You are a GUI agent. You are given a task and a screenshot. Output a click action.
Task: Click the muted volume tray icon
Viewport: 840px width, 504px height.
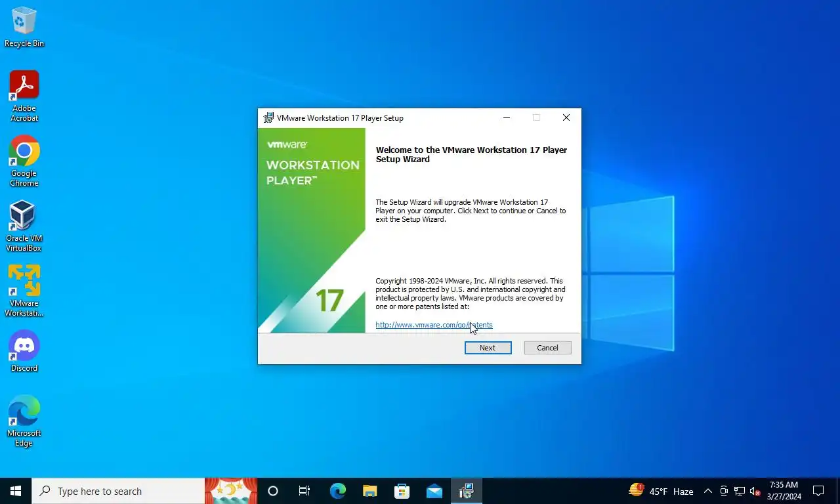click(x=755, y=491)
